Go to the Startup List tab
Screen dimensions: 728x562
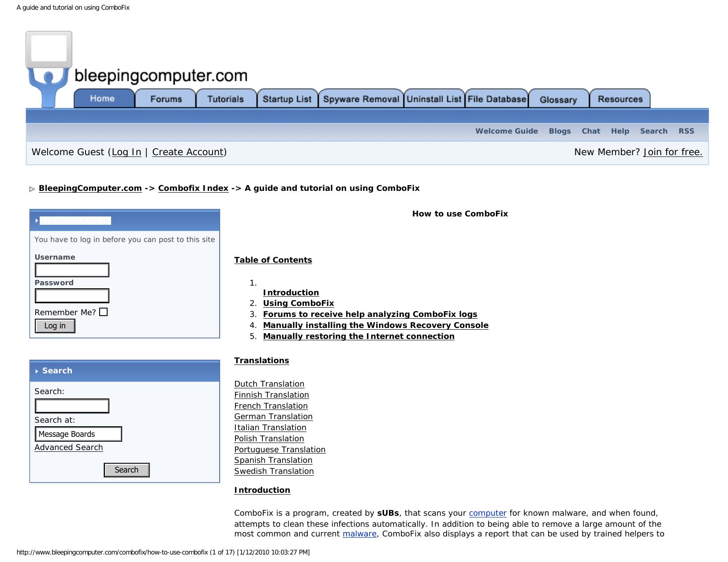tap(287, 99)
